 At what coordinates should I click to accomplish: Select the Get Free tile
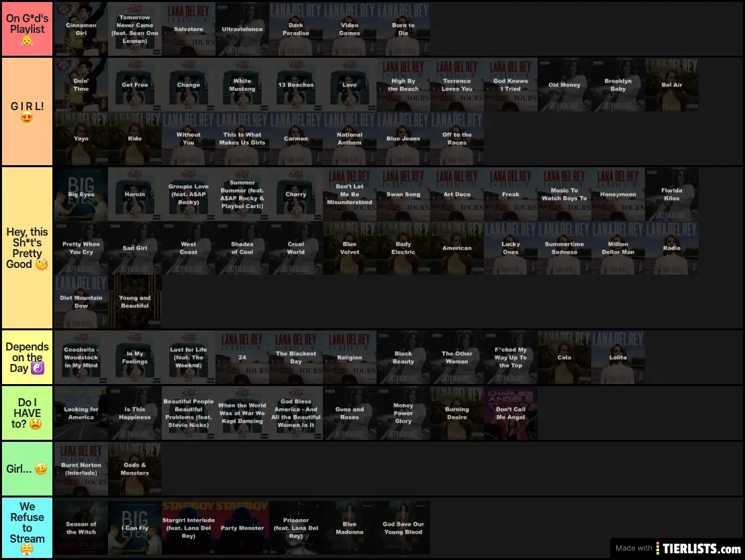135,85
